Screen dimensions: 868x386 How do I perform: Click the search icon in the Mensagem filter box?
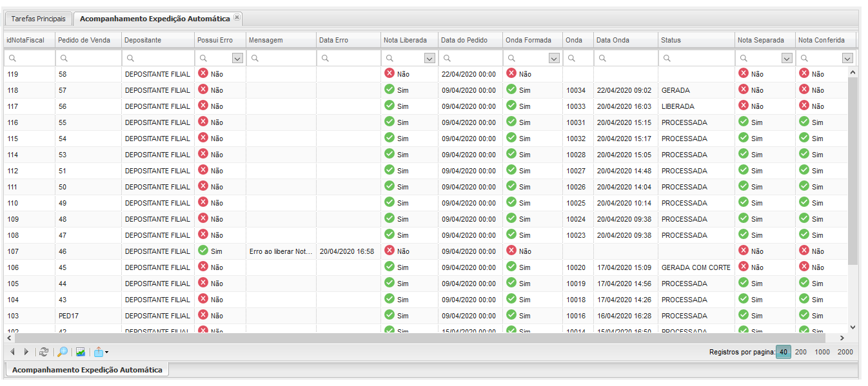pos(255,58)
